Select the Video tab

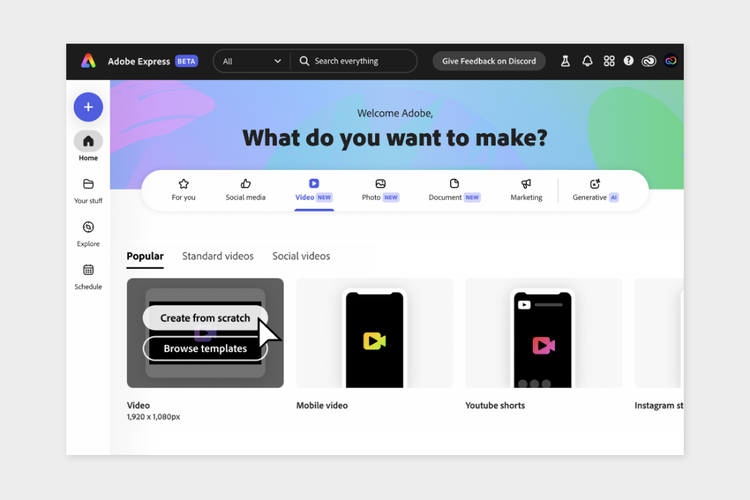tap(314, 190)
